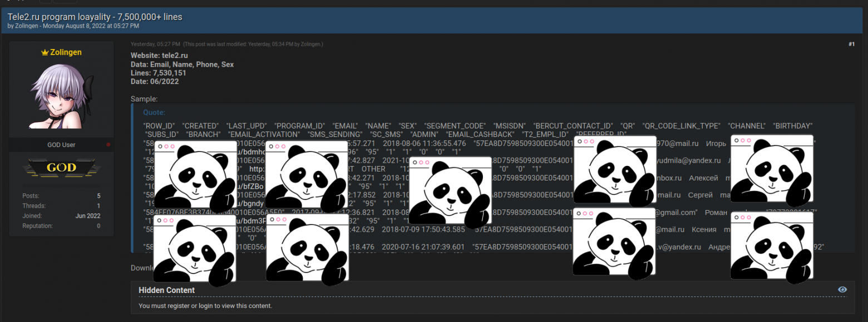Click the login link in Hidden Content

pyautogui.click(x=206, y=306)
